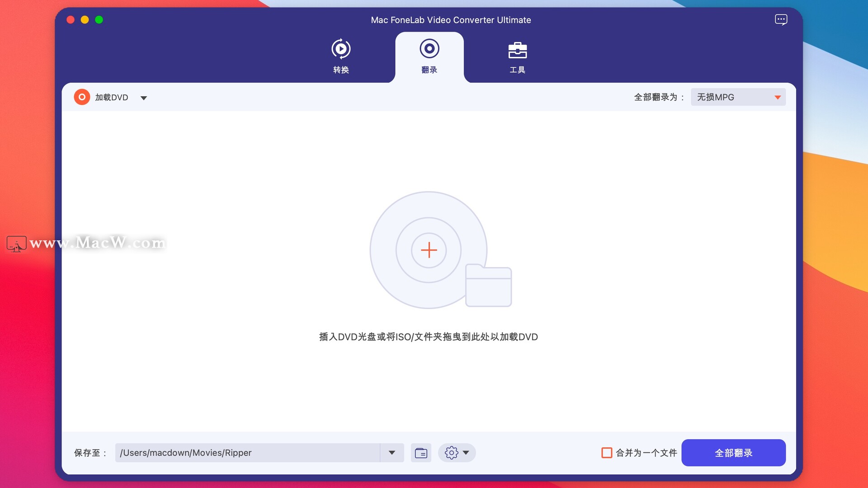Screen dimensions: 868x488
Task: Open the 工具 (Toolbox) tab
Action: pyautogui.click(x=517, y=56)
